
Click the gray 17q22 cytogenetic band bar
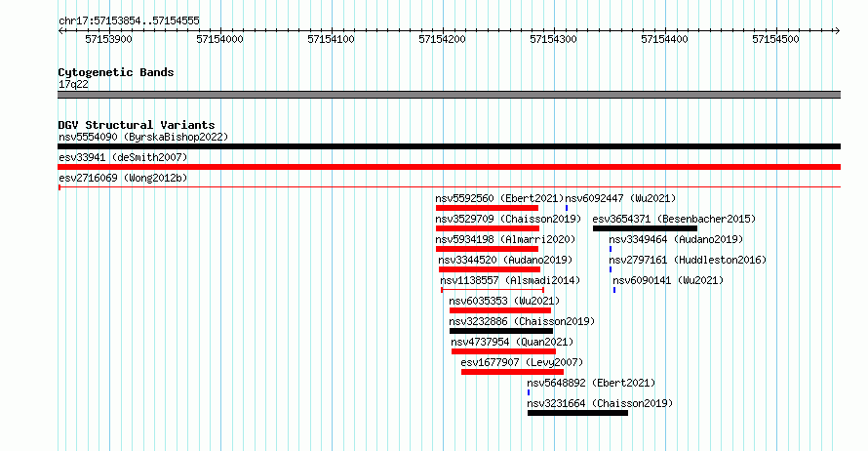pos(449,95)
